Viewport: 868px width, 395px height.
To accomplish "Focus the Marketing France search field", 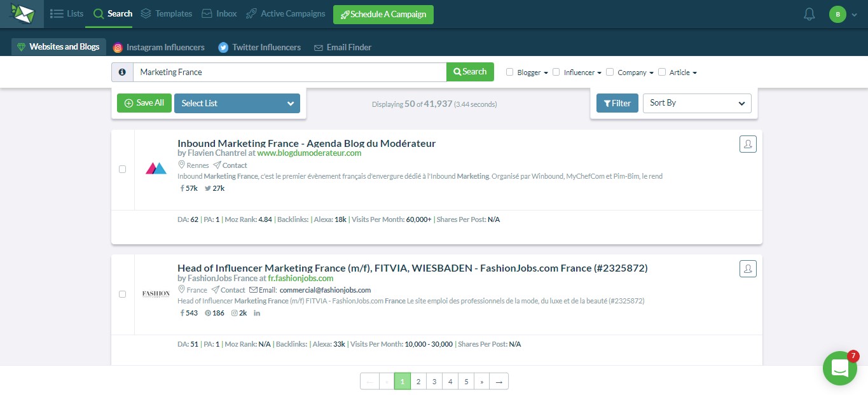I will (289, 72).
